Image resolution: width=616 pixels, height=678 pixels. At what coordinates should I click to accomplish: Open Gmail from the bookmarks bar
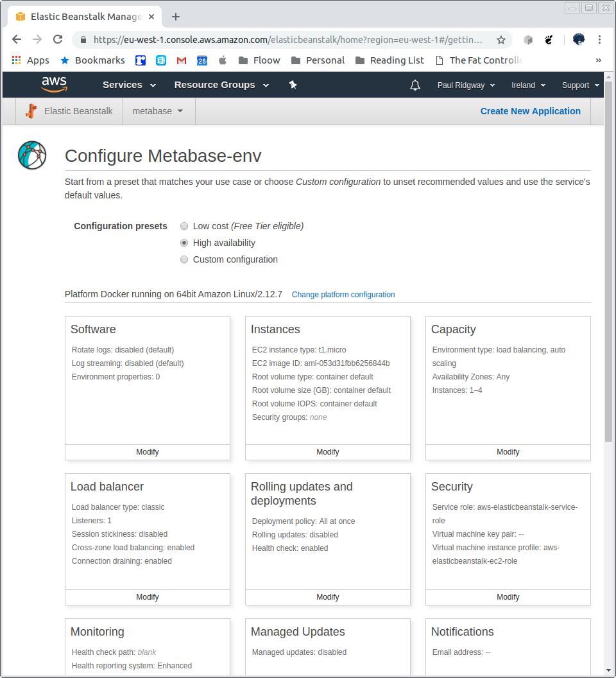[x=181, y=60]
